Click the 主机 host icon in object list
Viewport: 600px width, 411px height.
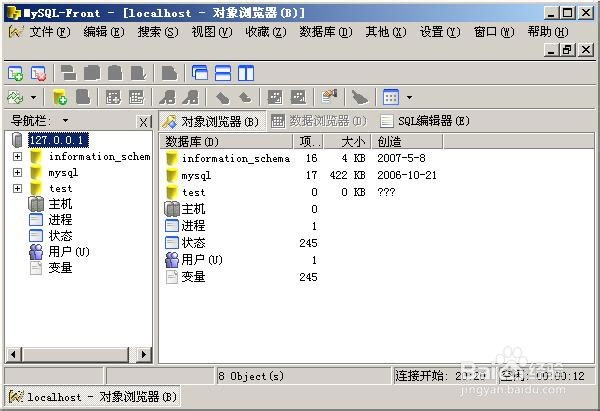pos(172,209)
